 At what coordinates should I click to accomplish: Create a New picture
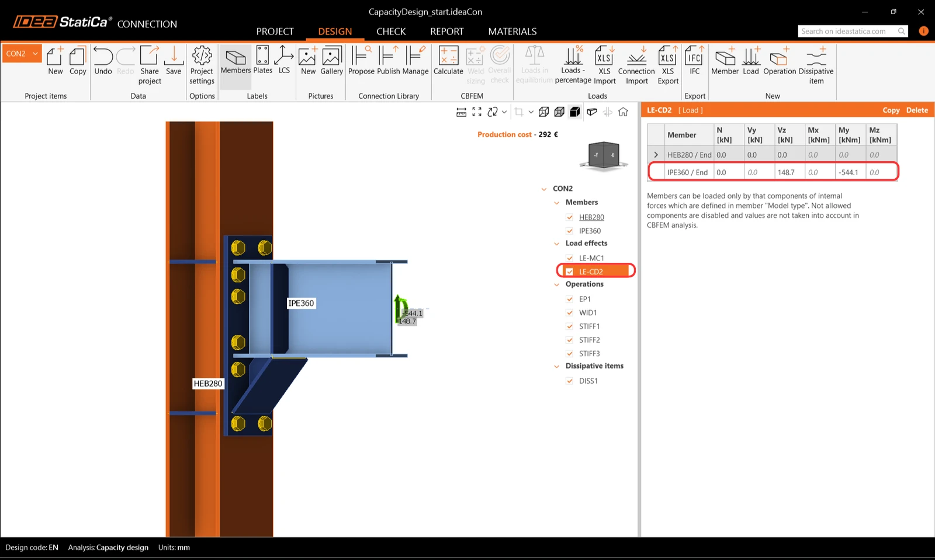308,61
